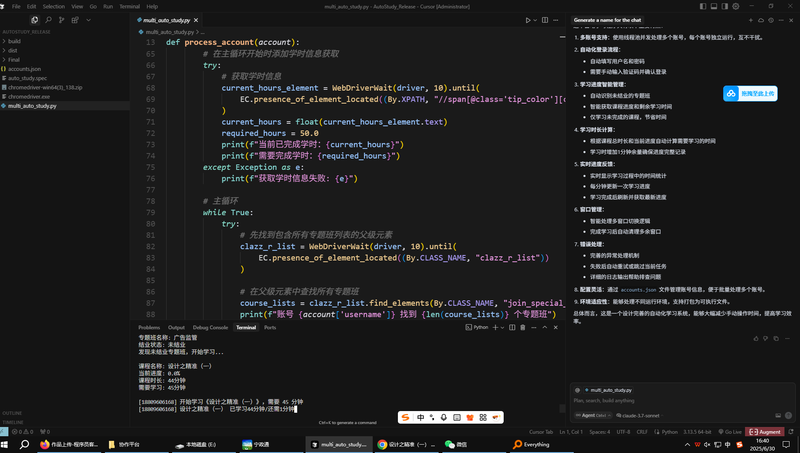Expand the OUTLINE section
The image size is (800, 453).
coord(13,413)
